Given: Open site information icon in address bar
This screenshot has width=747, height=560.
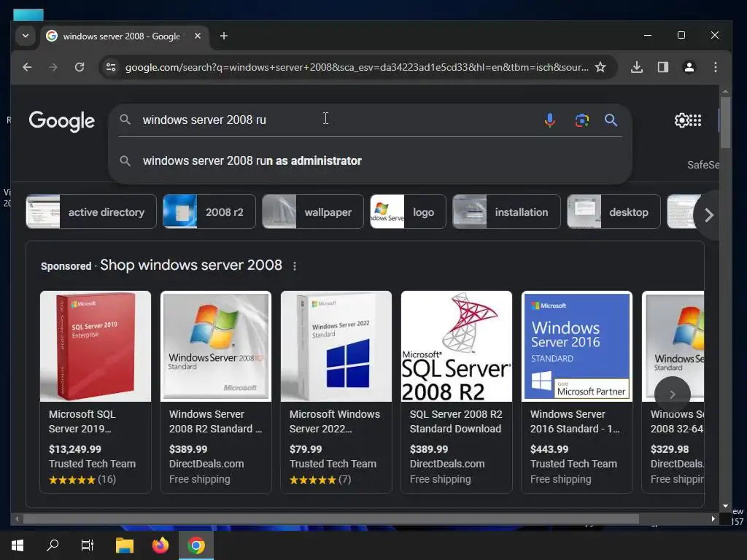Looking at the screenshot, I should (x=111, y=67).
